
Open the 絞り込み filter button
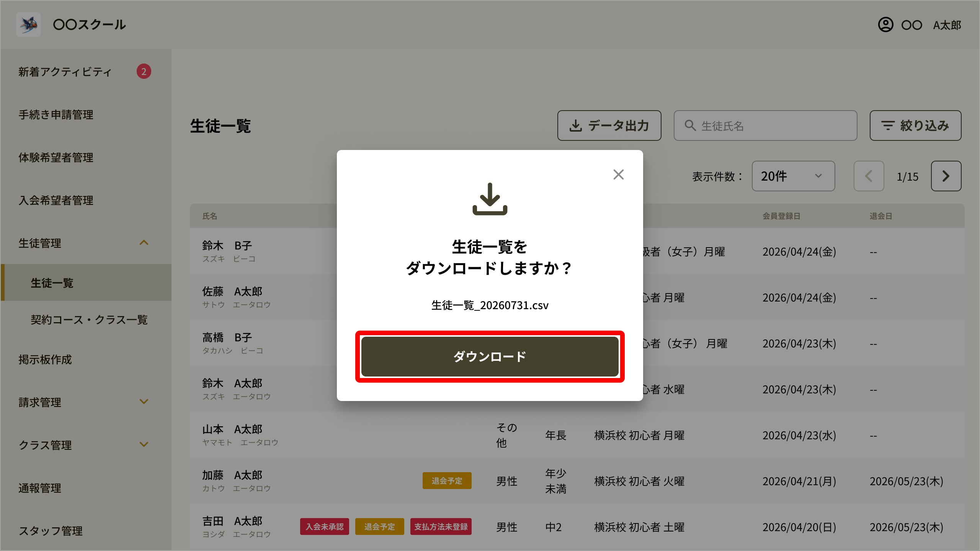pos(915,126)
